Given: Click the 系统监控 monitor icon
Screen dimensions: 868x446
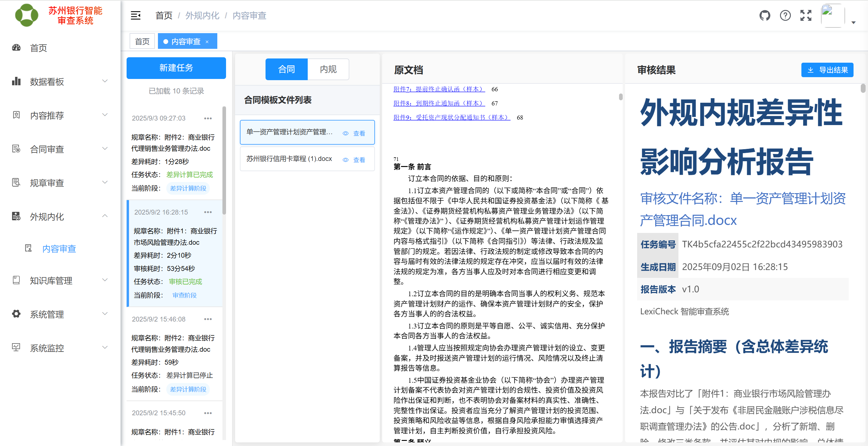Looking at the screenshot, I should click(16, 347).
